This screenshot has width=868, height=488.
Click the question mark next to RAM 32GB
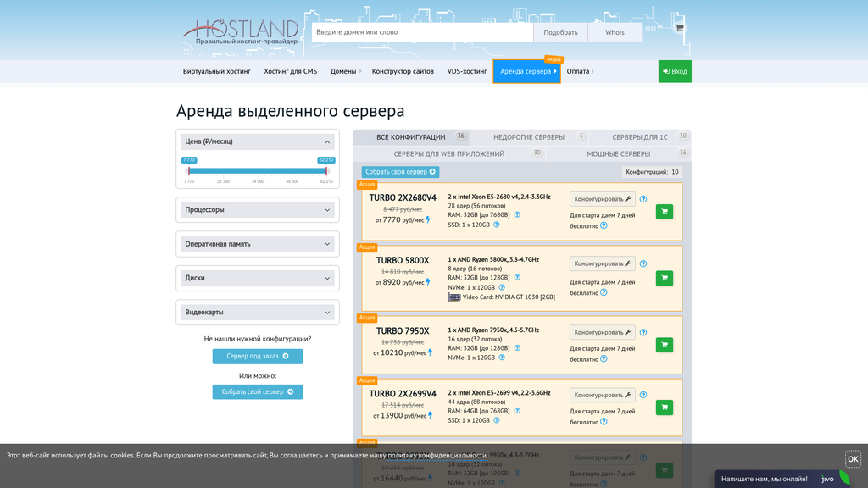(x=516, y=215)
